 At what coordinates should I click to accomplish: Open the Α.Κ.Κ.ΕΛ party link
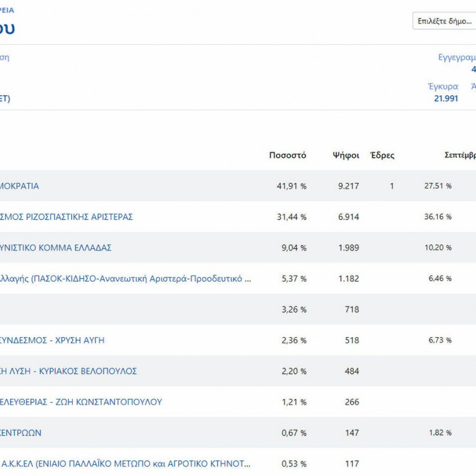click(126, 464)
